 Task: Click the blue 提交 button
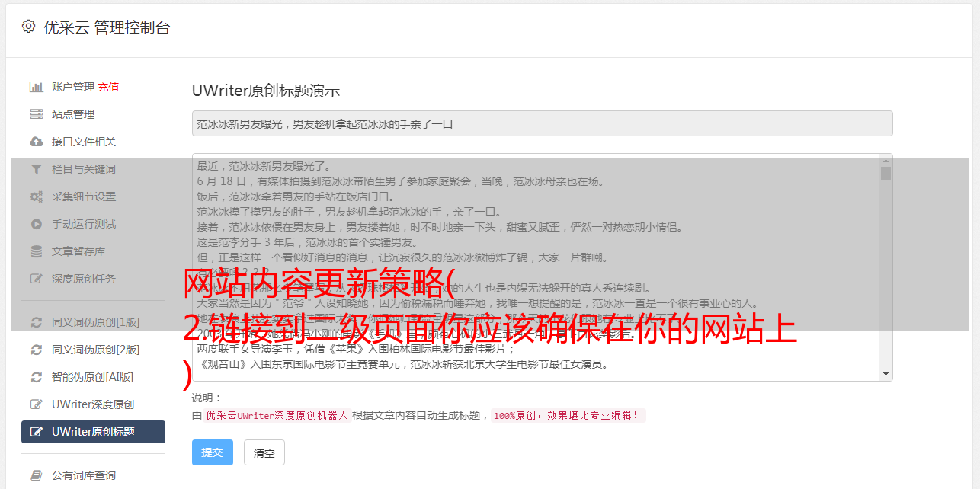tap(213, 452)
